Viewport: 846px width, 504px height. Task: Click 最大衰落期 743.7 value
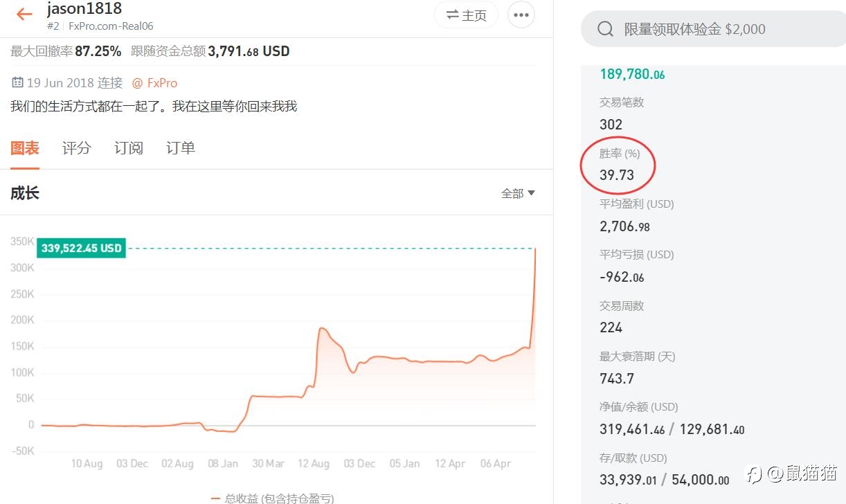[x=617, y=379]
